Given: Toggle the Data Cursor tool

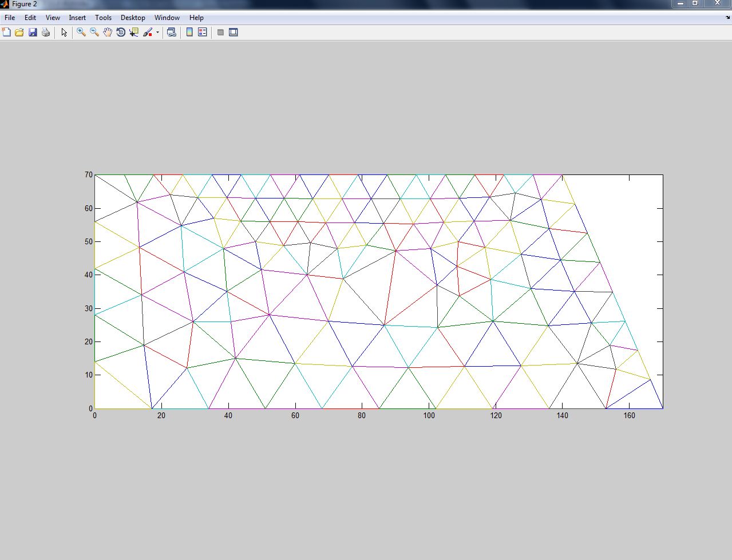Looking at the screenshot, I should click(134, 33).
